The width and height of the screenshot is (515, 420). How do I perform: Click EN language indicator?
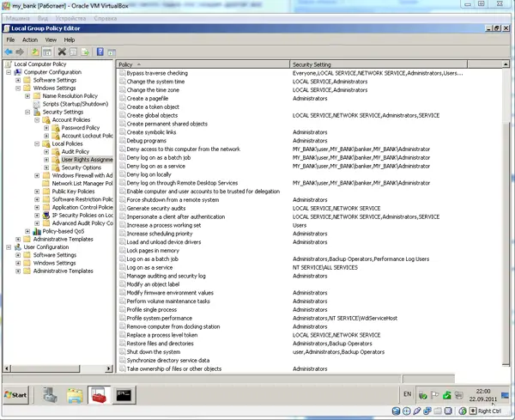[407, 394]
